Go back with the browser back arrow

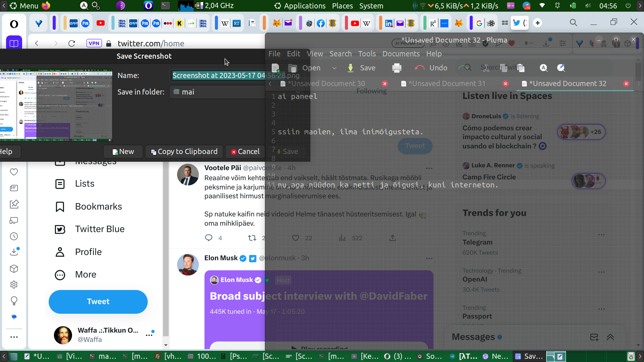point(37,43)
